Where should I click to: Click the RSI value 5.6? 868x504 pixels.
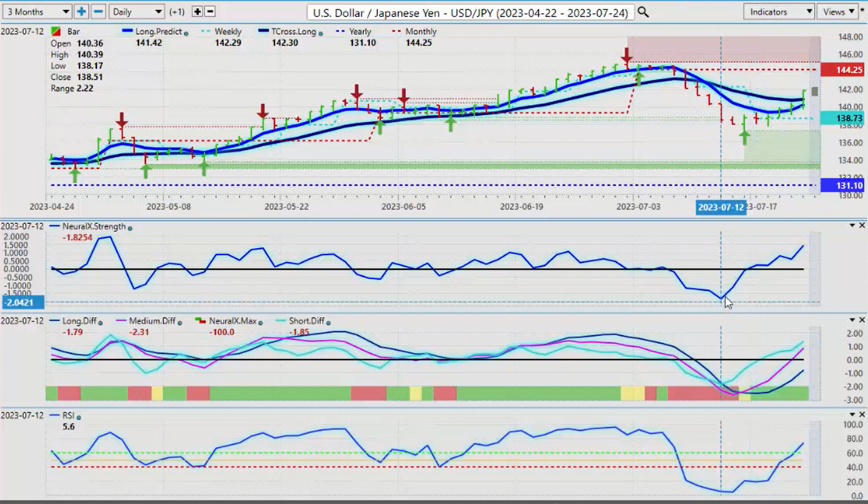coord(69,427)
